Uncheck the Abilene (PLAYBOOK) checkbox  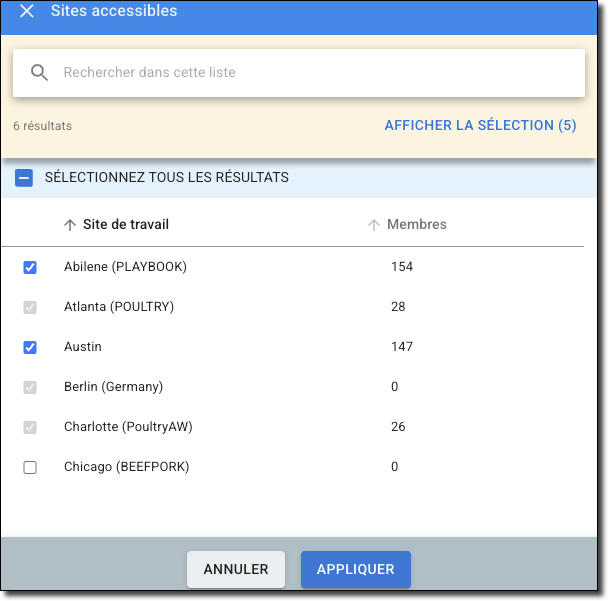(30, 267)
